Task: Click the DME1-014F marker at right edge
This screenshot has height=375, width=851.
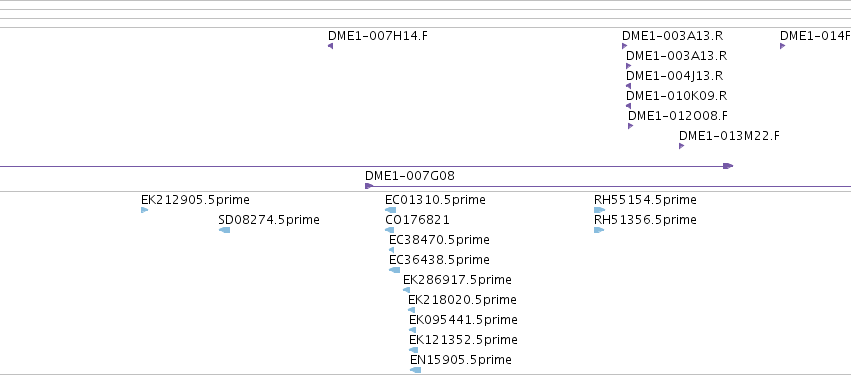Action: 783,46
